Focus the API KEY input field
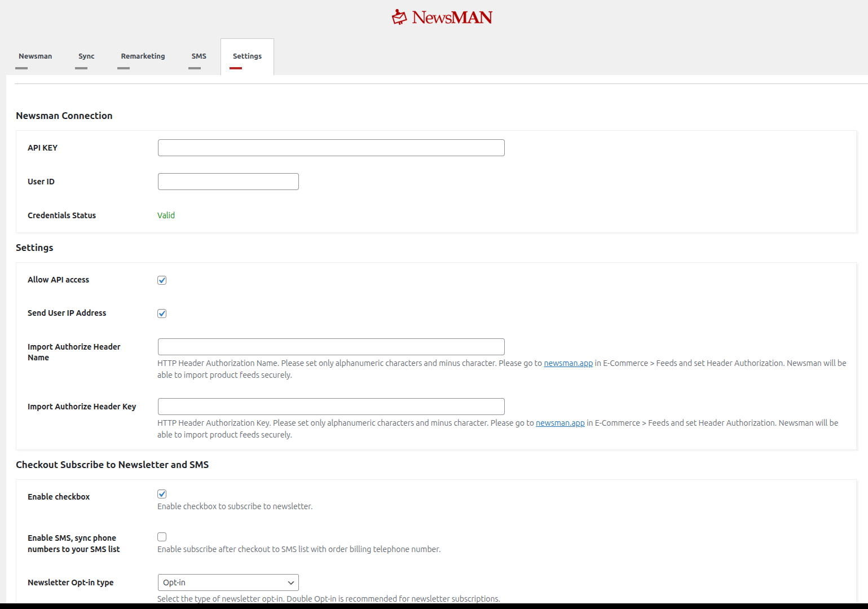Screen dimensions: 868x609 pos(331,148)
